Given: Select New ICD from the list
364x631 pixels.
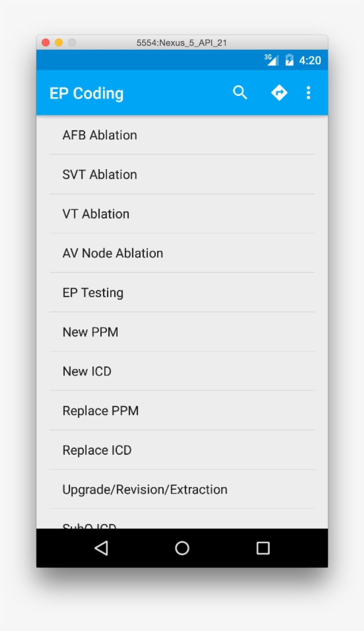Looking at the screenshot, I should click(x=87, y=371).
